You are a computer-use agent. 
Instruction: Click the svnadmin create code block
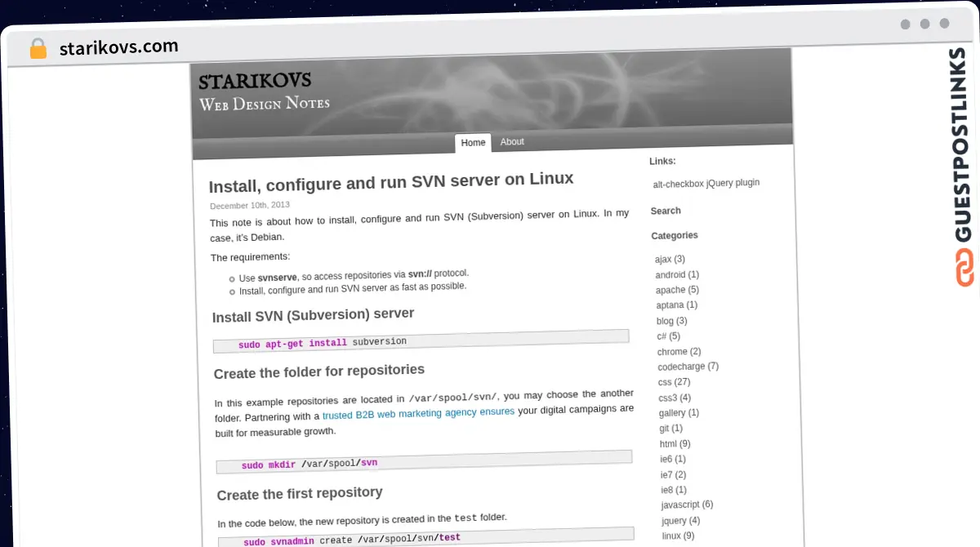coord(425,537)
